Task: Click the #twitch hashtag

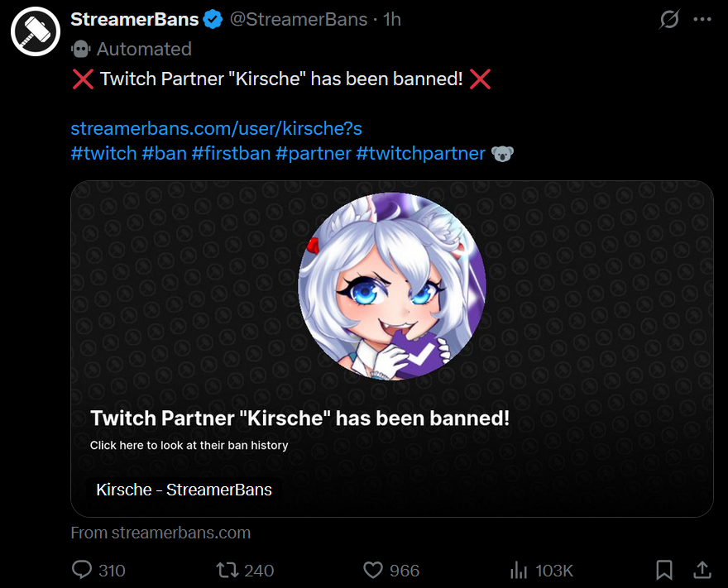Action: tap(103, 154)
